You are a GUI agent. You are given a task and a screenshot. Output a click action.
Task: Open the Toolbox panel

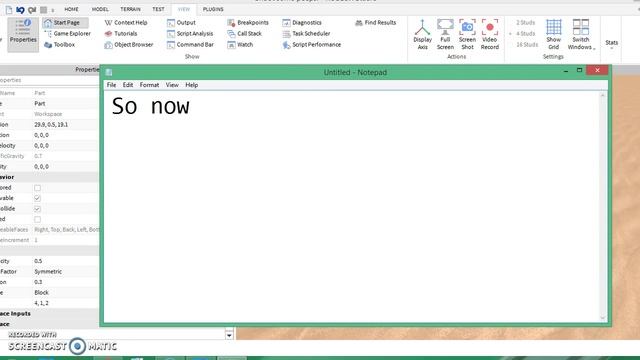(x=60, y=44)
